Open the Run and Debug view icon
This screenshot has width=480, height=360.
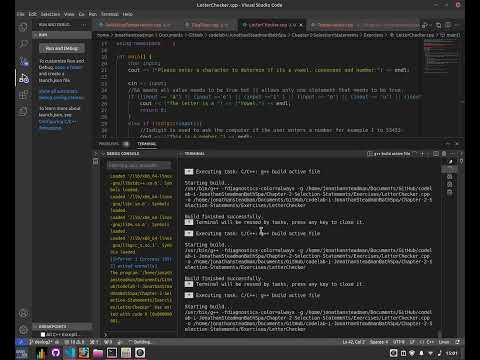[x=23, y=78]
